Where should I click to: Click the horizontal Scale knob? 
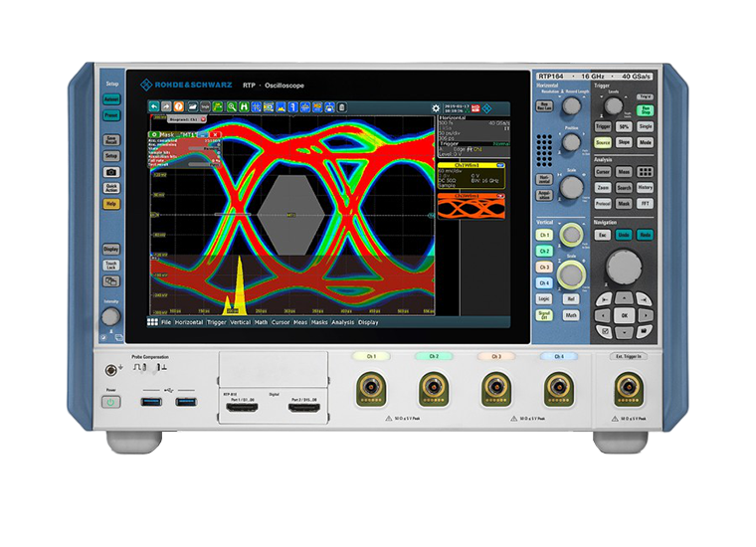pos(571,187)
